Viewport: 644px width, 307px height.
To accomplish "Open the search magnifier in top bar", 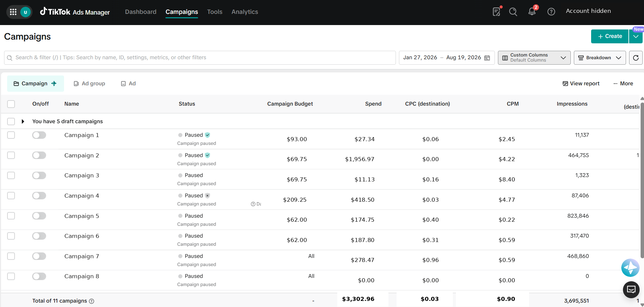I will [513, 12].
